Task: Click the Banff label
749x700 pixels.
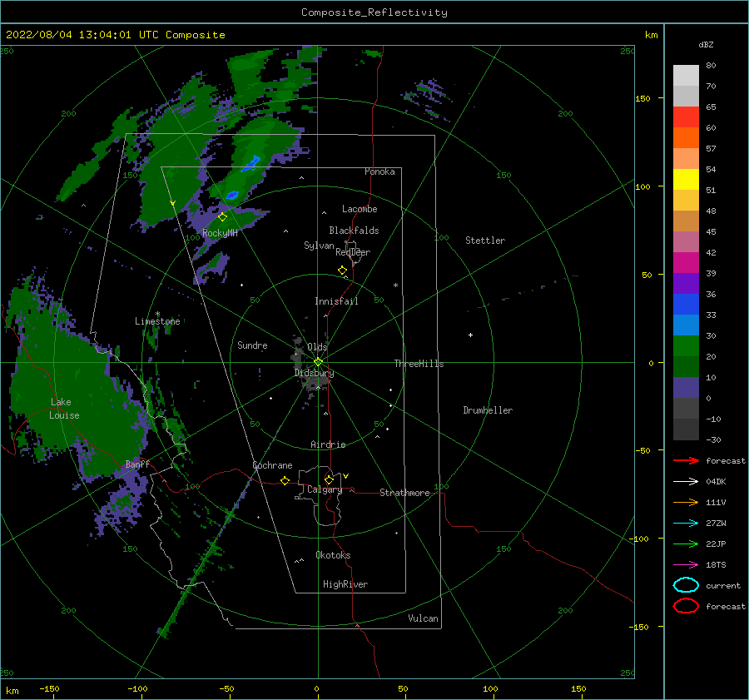Action: 137,464
